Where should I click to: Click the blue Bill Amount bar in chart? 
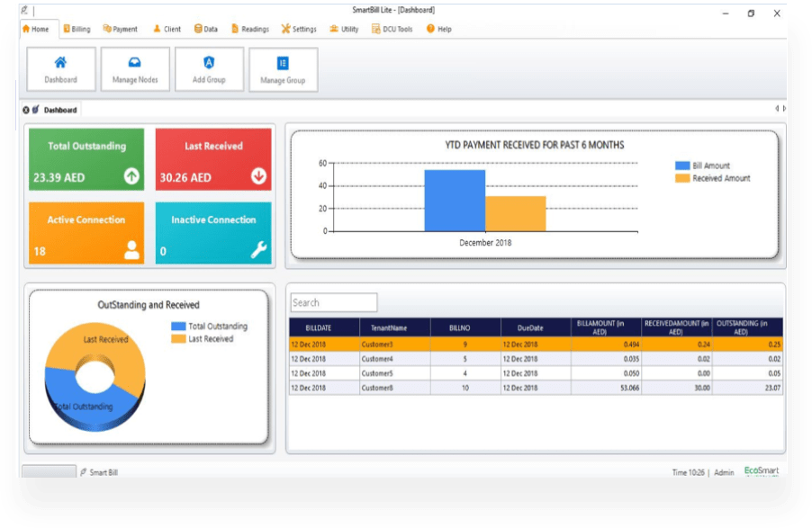(x=455, y=200)
